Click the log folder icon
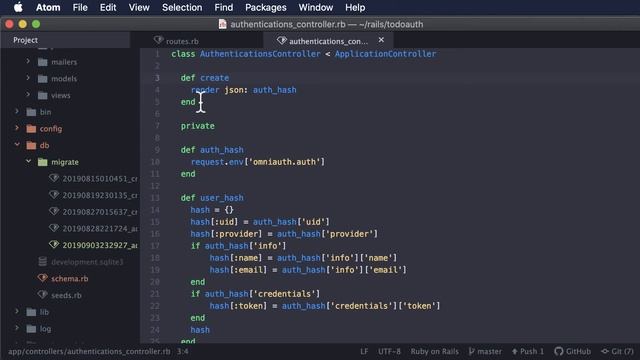This screenshot has height=360, width=640. click(x=31, y=329)
